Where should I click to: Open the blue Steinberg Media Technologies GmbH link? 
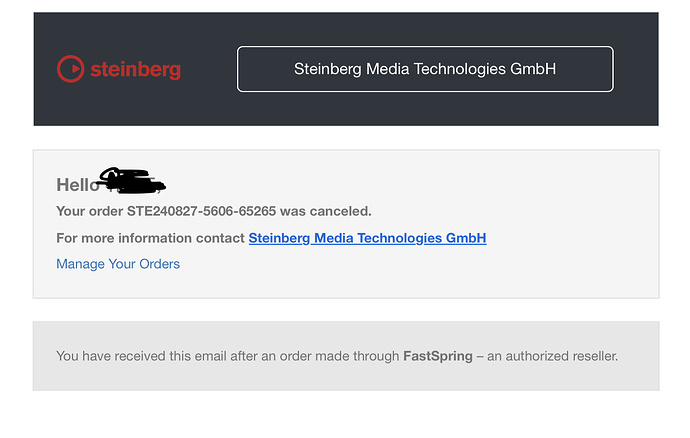367,238
